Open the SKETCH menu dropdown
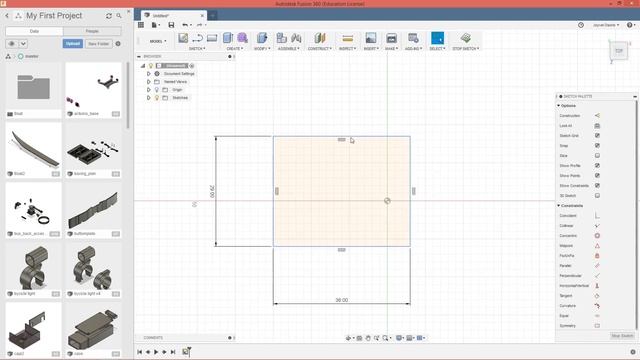Screen dimensions: 640x360 (x=197, y=49)
